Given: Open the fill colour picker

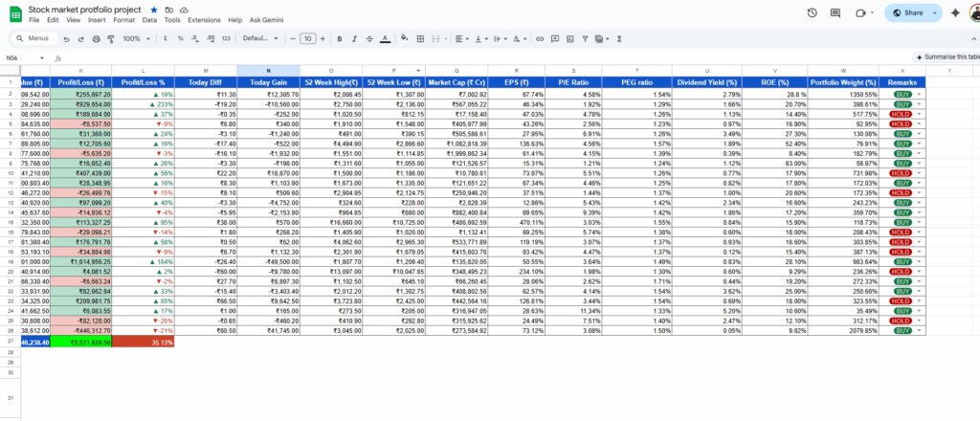Looking at the screenshot, I should click(x=405, y=38).
